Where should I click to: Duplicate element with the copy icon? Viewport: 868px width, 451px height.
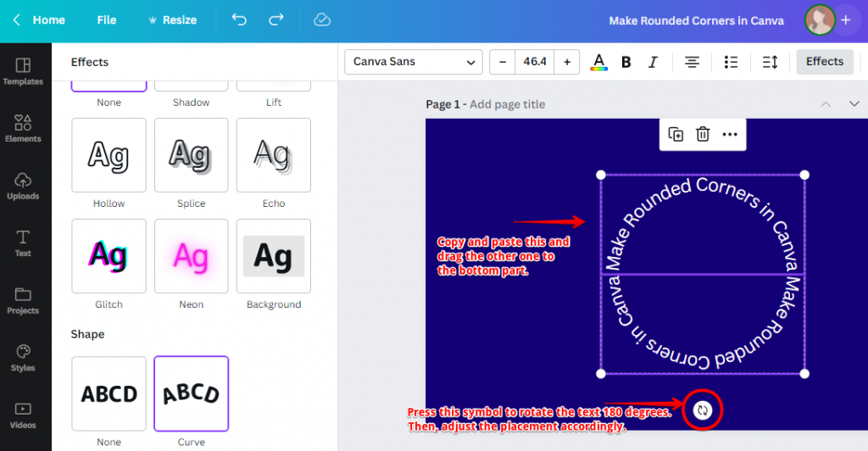[676, 134]
